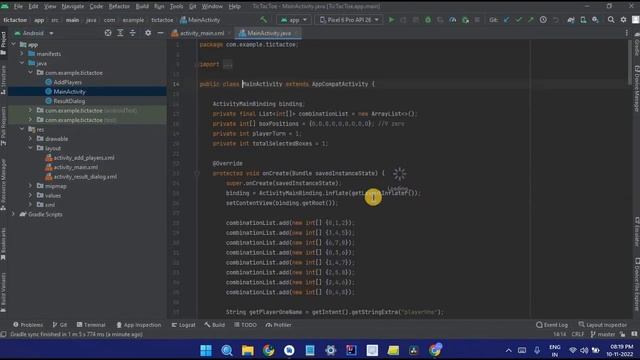Expand the manifests folder
Screen dimensions: 640x360
[22, 54]
